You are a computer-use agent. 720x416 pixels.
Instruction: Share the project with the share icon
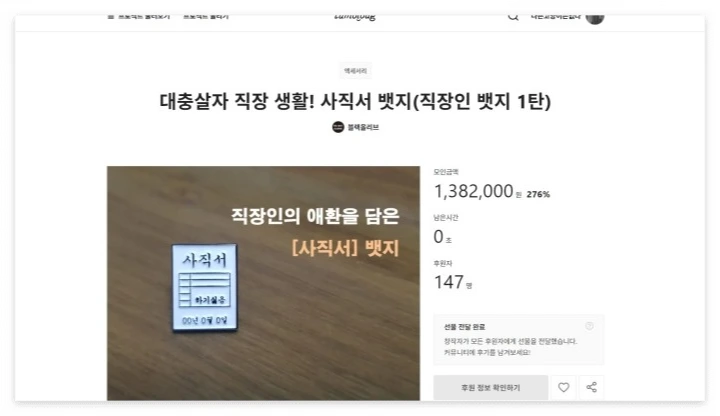tap(591, 388)
